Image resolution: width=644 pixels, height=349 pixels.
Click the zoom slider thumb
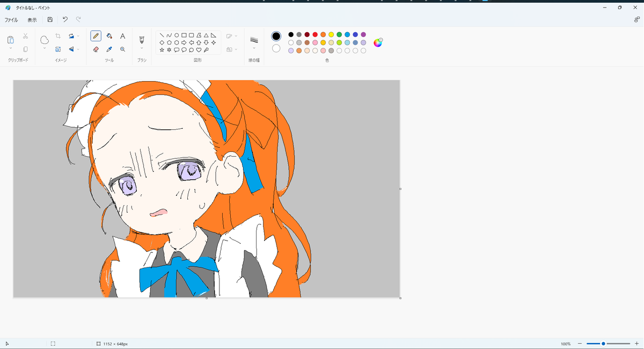[603, 344]
